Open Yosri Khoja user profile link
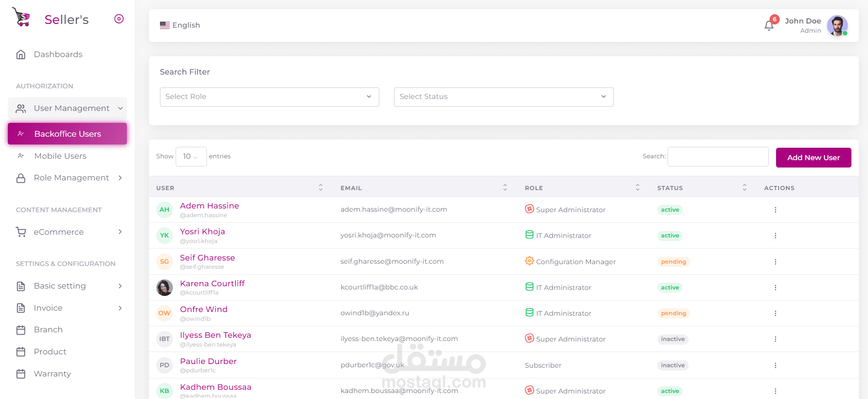 click(x=203, y=231)
